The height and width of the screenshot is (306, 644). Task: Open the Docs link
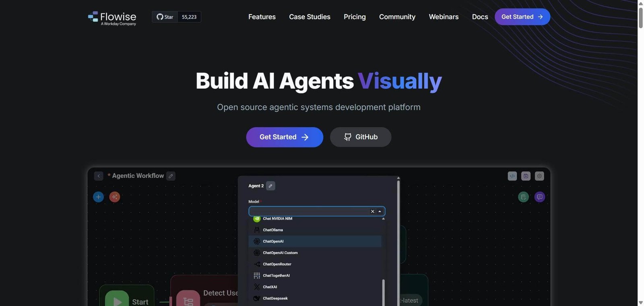point(480,17)
